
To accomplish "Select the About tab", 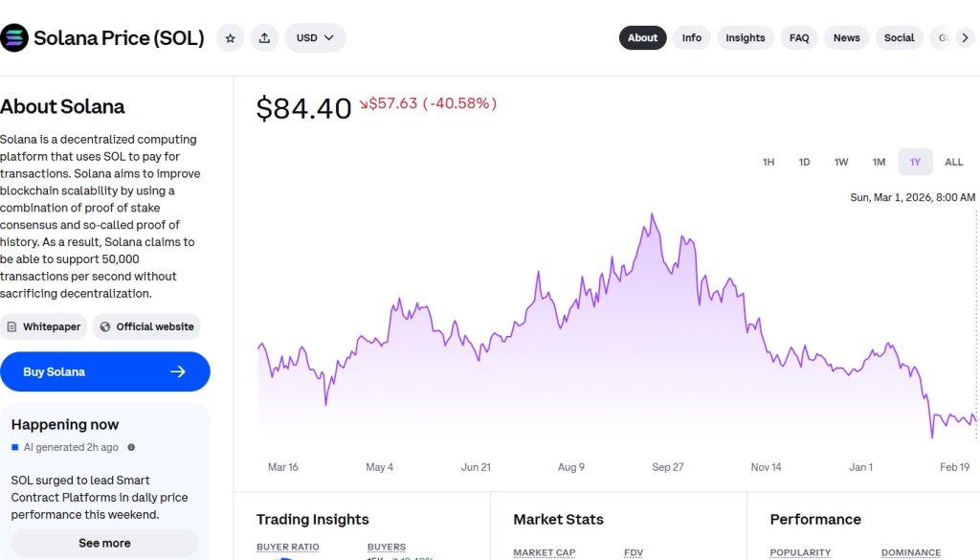I will click(x=642, y=37).
